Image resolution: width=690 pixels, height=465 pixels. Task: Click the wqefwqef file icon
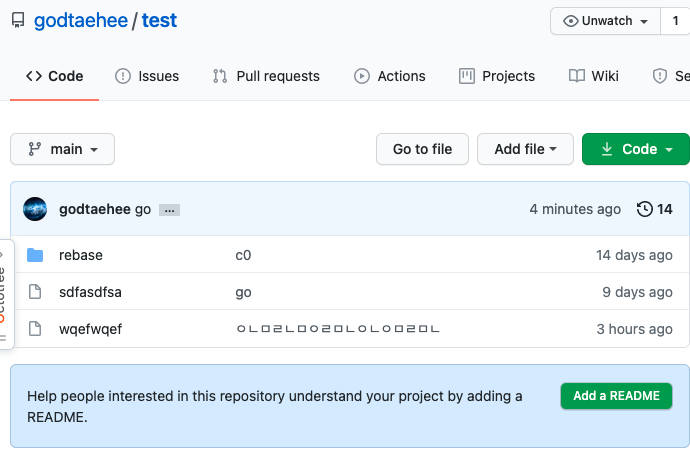pos(36,329)
